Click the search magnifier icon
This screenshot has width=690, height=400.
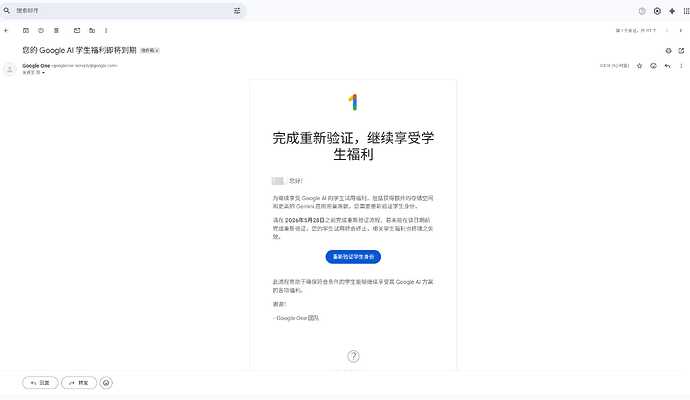tap(7, 11)
